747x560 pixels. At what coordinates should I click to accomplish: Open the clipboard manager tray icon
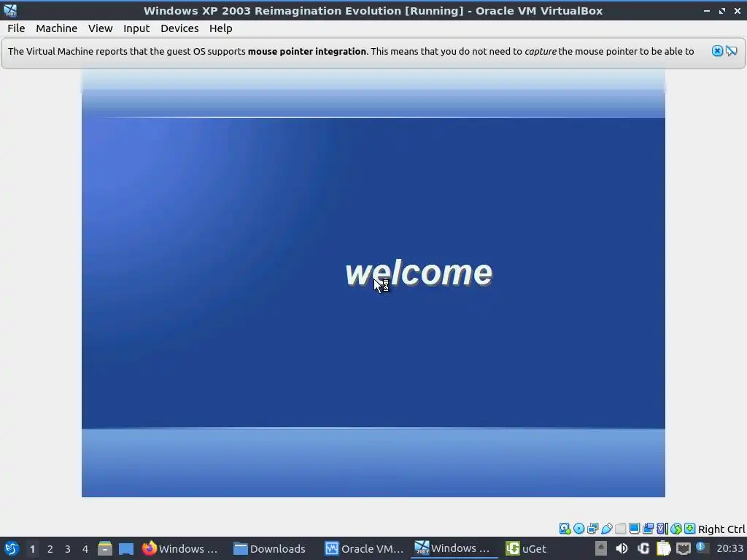click(x=664, y=548)
